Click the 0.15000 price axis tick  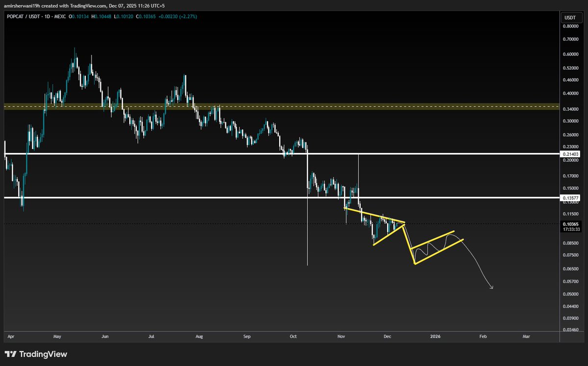(570, 188)
